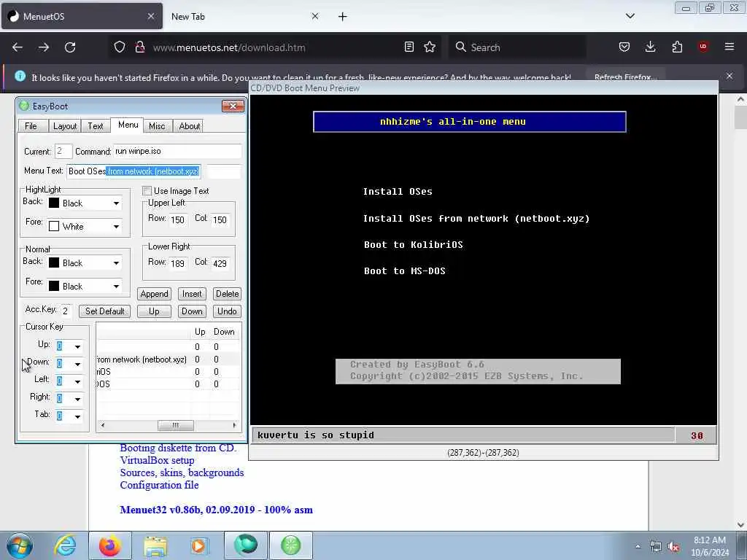
Task: Open Firefox extensions puzzle icon
Action: coord(677,47)
